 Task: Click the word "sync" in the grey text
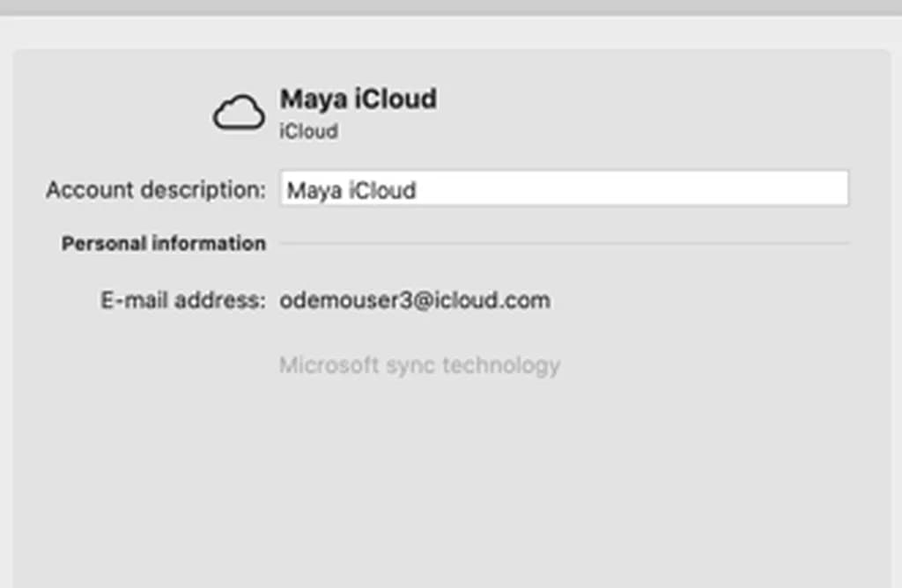[411, 365]
